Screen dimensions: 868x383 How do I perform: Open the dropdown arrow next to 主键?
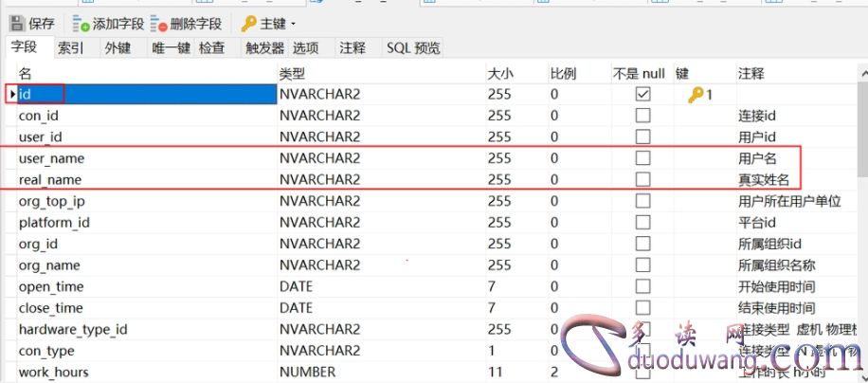click(x=293, y=24)
